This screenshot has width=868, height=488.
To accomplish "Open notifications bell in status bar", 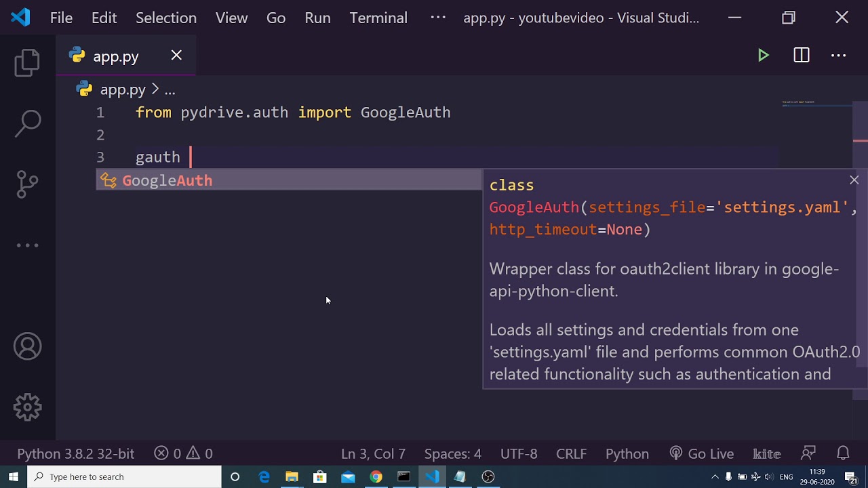I will pyautogui.click(x=843, y=453).
